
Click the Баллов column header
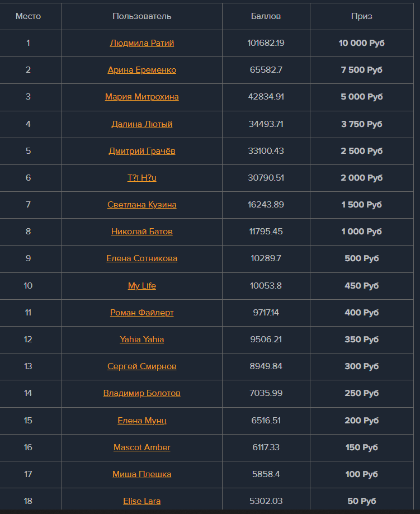coord(266,16)
